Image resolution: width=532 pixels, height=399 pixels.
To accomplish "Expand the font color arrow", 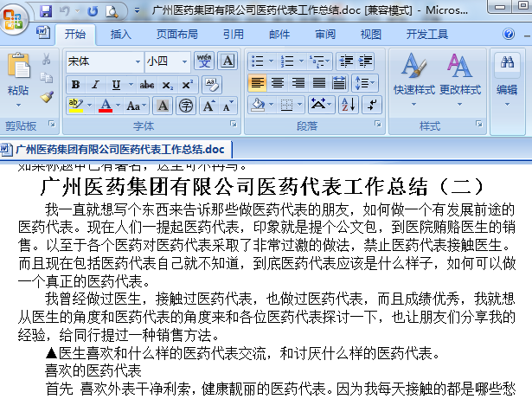I will [x=118, y=106].
